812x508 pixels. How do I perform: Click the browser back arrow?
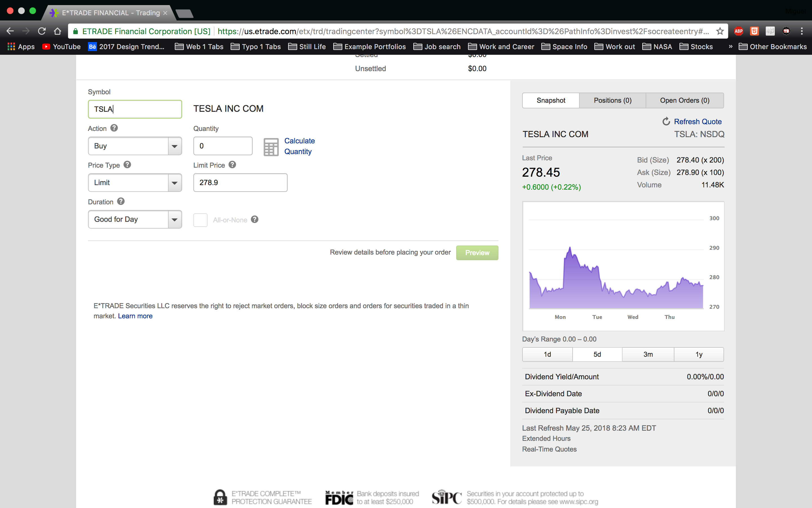(x=10, y=31)
